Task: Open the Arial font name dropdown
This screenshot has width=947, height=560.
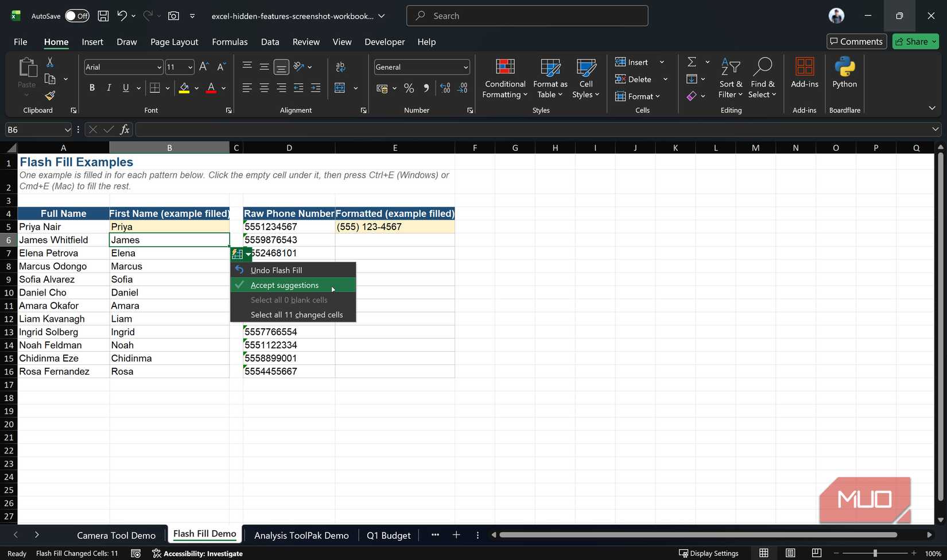Action: tap(159, 67)
